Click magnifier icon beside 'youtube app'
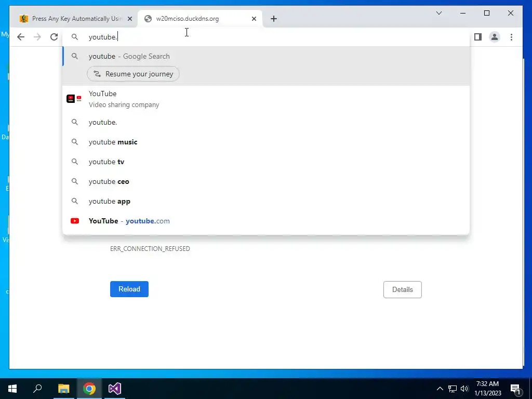Image resolution: width=532 pixels, height=399 pixels. (75, 201)
